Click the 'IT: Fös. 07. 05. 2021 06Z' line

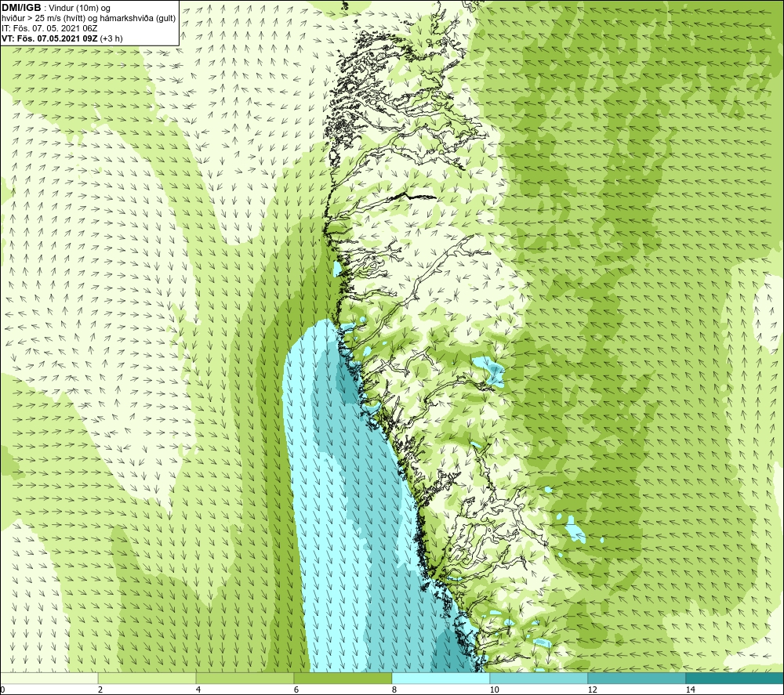(49, 28)
